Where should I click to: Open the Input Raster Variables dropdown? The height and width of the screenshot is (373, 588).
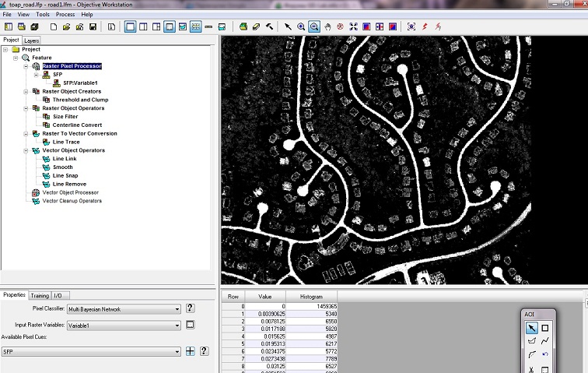click(x=177, y=325)
